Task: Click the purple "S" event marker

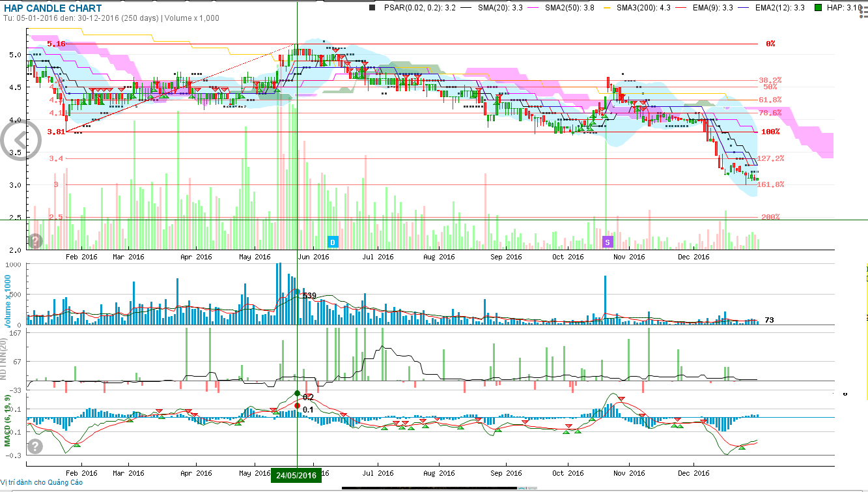Action: pos(608,242)
